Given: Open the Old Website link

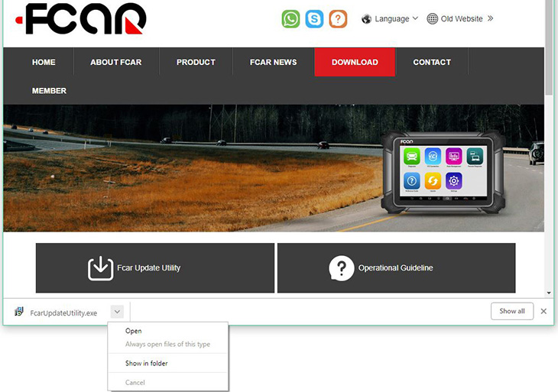Looking at the screenshot, I should [462, 18].
